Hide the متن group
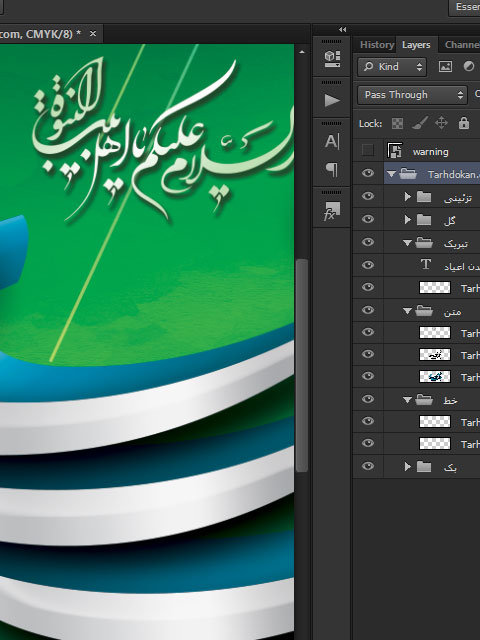Viewport: 480px width, 640px height. point(368,310)
